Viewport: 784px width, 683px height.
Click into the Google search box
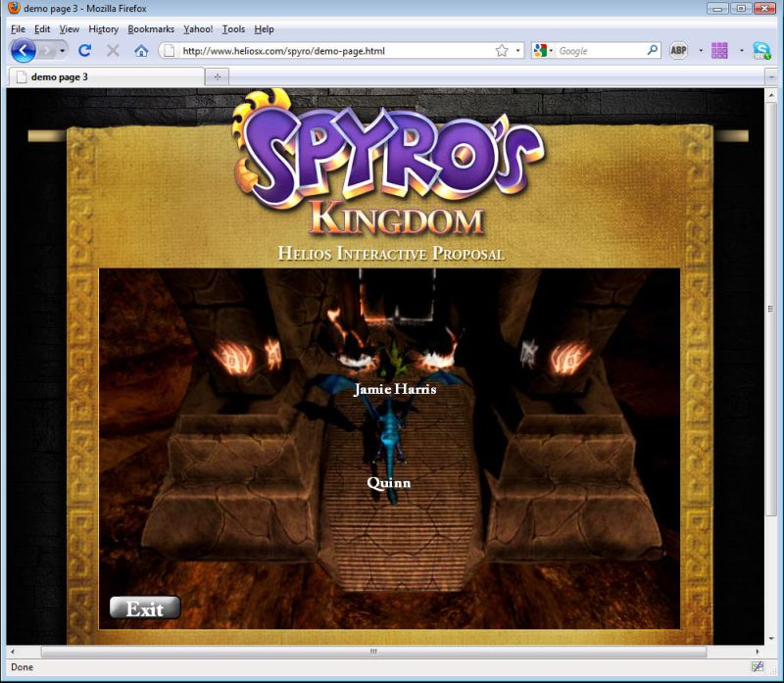pyautogui.click(x=600, y=51)
